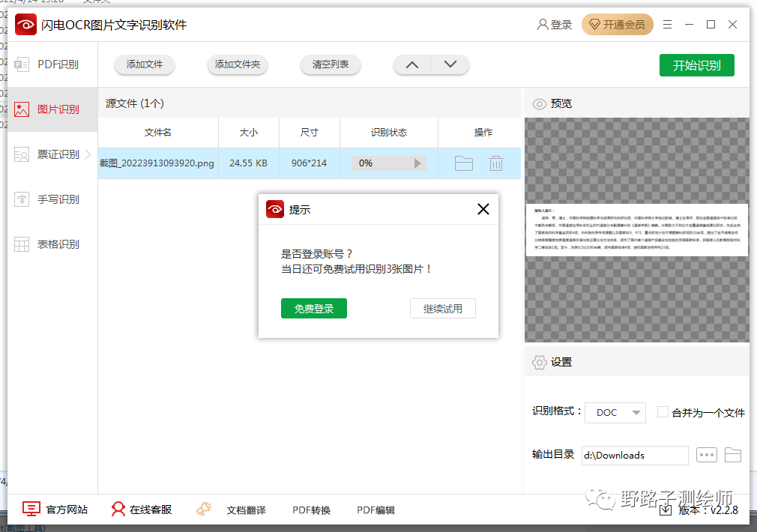The image size is (757, 532).
Task: Open the hamburger menu icon
Action: coord(667,24)
